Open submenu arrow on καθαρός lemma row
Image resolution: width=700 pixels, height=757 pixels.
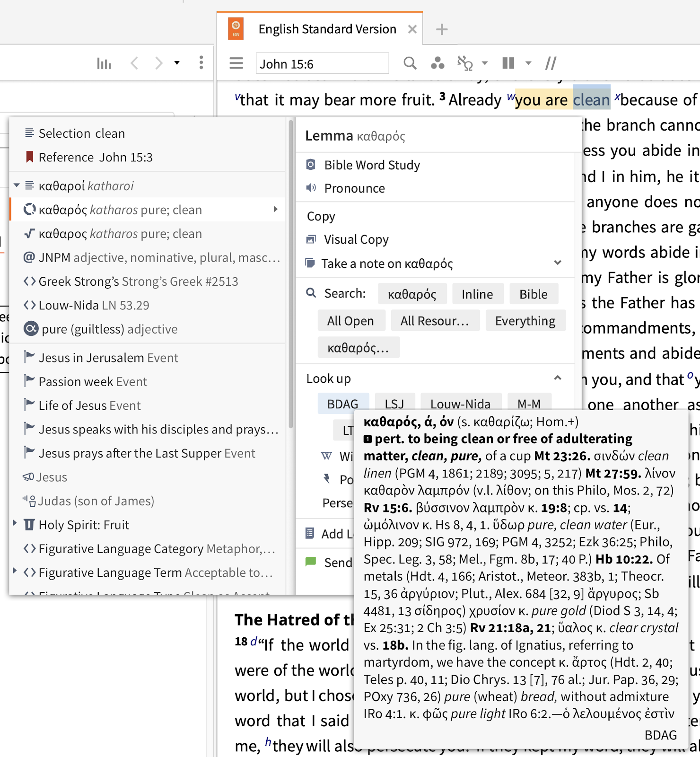(276, 209)
